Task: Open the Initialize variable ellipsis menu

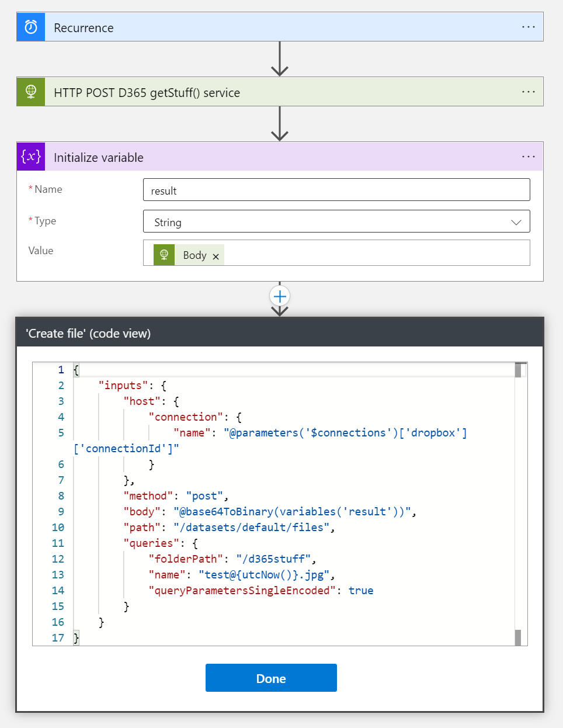Action: [529, 157]
